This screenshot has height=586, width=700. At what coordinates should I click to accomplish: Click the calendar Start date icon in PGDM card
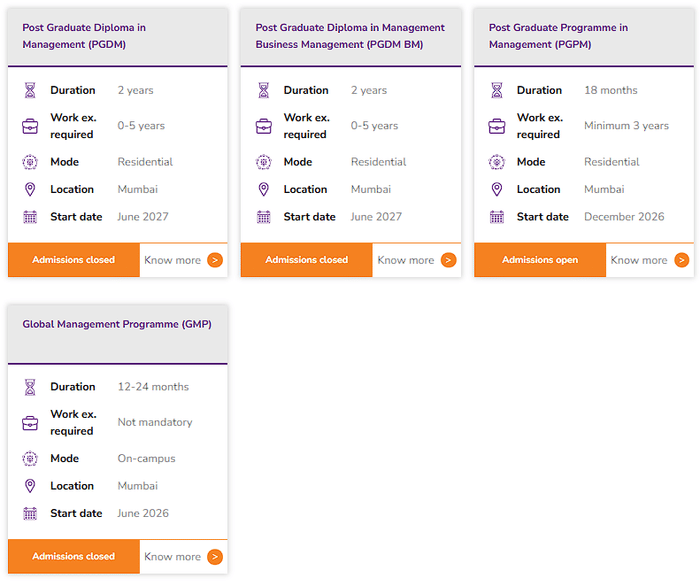coord(30,217)
